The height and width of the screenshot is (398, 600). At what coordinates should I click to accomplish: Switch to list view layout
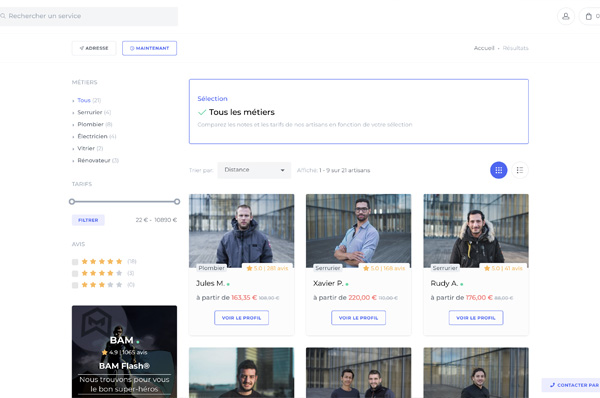click(x=520, y=170)
